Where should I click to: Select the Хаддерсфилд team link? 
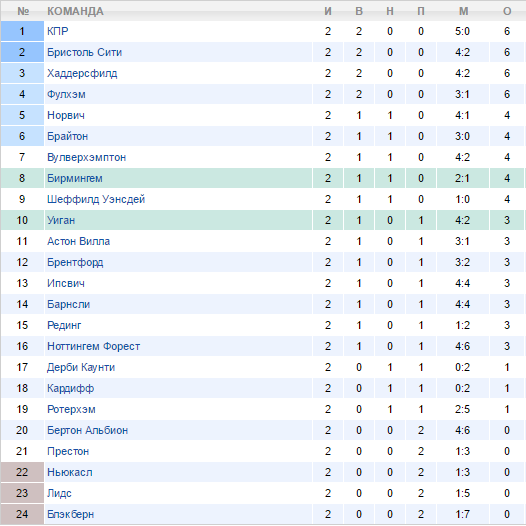tap(82, 73)
